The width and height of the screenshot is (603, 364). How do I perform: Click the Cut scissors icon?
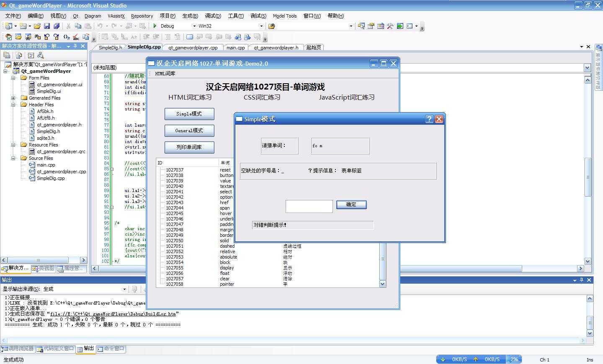pos(68,26)
